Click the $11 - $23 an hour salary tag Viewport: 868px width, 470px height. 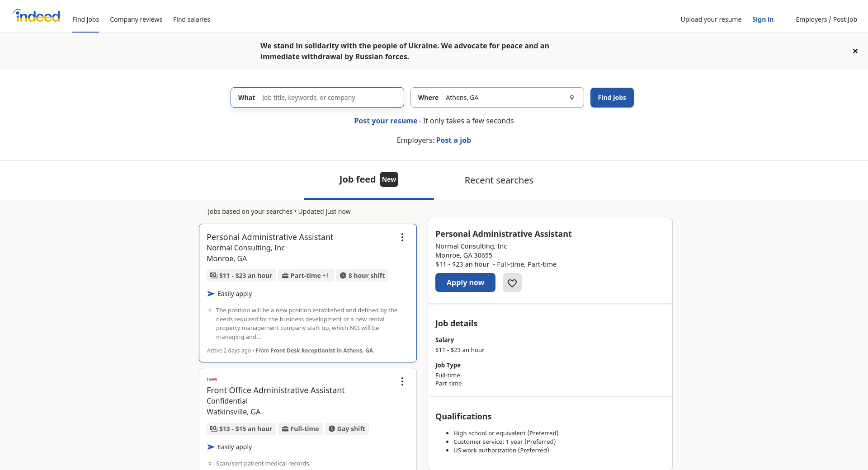click(241, 276)
